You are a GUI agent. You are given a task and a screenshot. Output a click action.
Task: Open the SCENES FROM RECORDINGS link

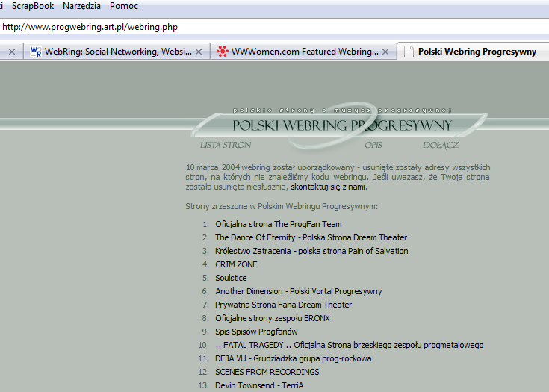click(267, 372)
